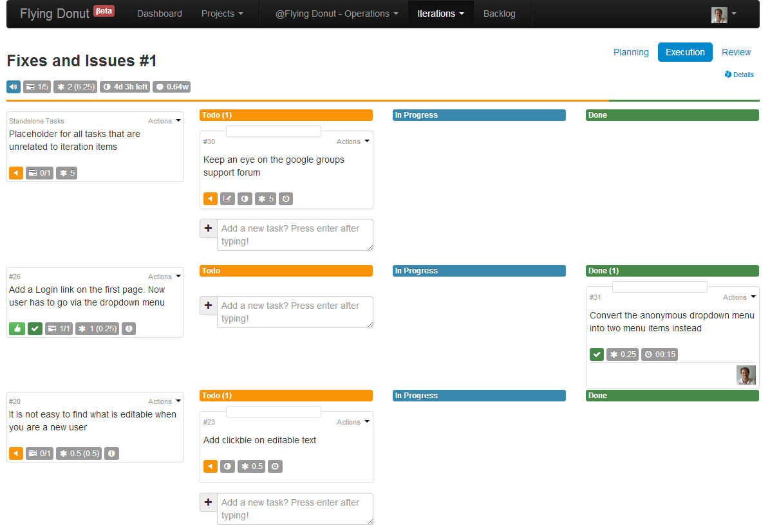Click the orange status icon on item #20

pyautogui.click(x=16, y=454)
